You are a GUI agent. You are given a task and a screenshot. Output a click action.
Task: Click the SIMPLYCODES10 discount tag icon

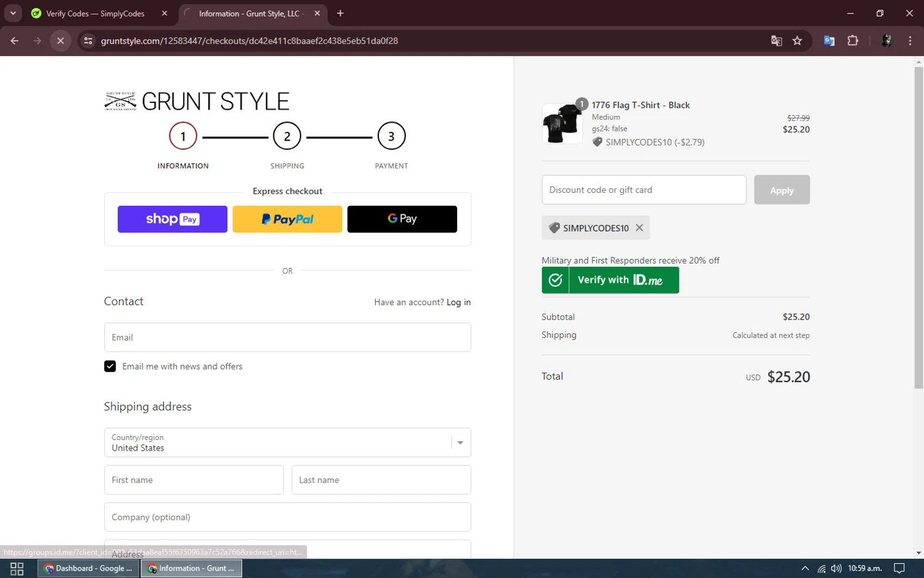click(x=554, y=228)
